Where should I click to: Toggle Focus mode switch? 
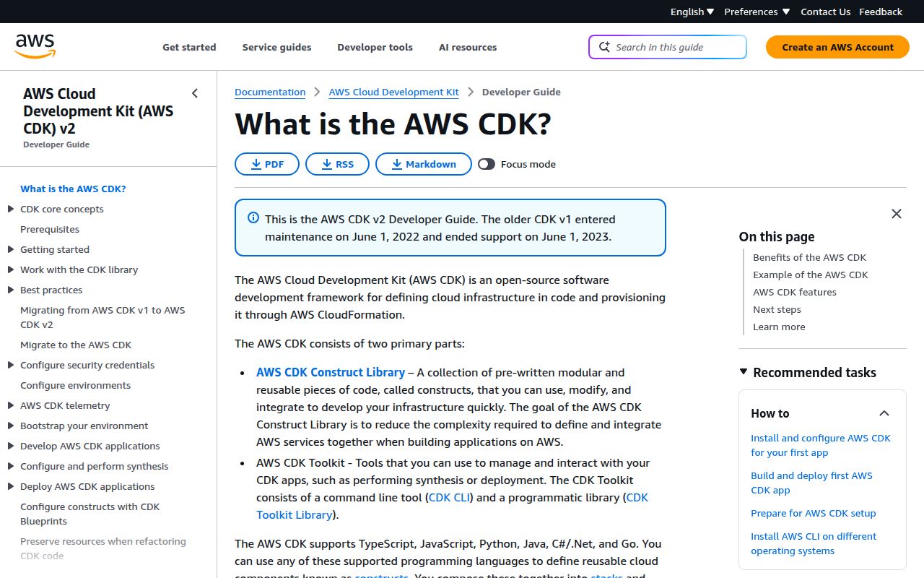[487, 164]
